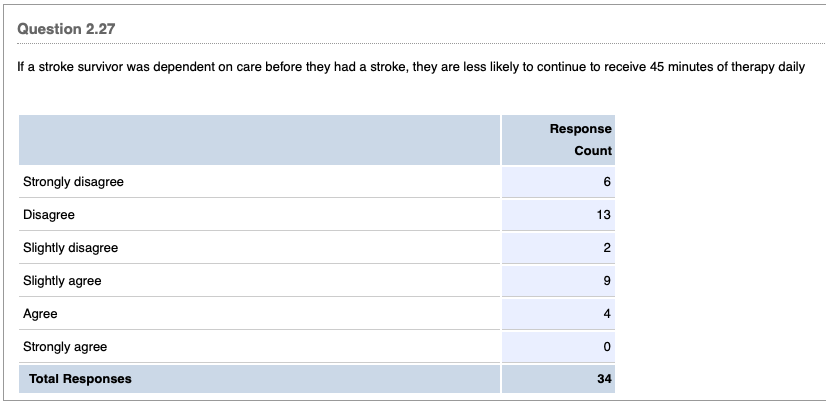Click the empty header cell above answer labels
Viewport: 826px width, 406px height.
coord(259,140)
